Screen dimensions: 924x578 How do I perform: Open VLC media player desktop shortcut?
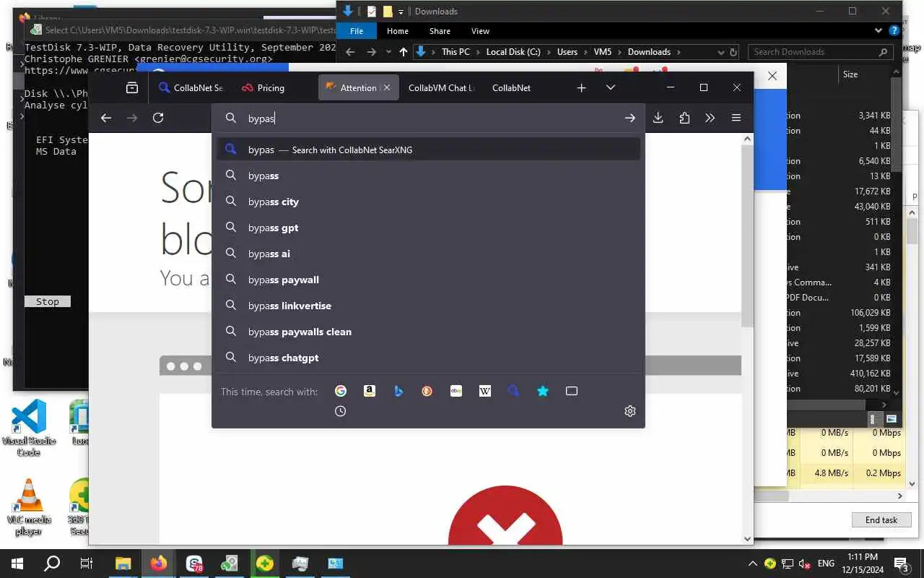(29, 508)
